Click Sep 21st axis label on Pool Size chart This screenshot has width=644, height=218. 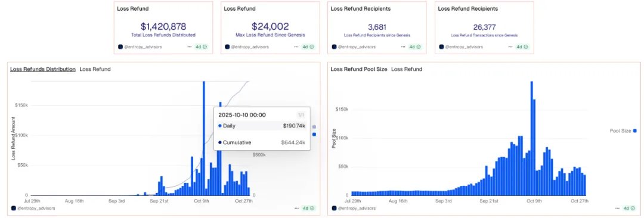489,201
